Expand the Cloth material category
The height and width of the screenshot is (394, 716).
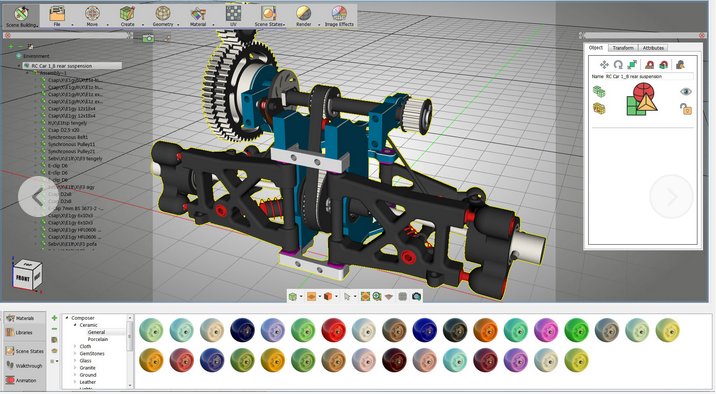click(x=75, y=346)
